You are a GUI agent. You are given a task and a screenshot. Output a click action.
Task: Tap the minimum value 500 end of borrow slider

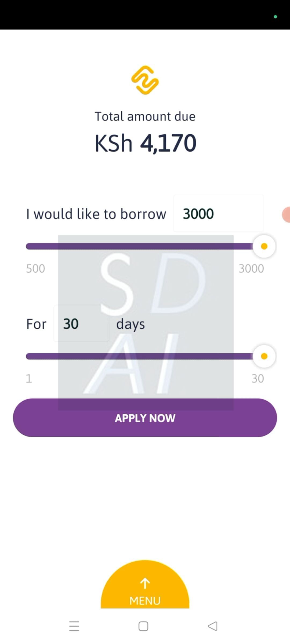35,268
